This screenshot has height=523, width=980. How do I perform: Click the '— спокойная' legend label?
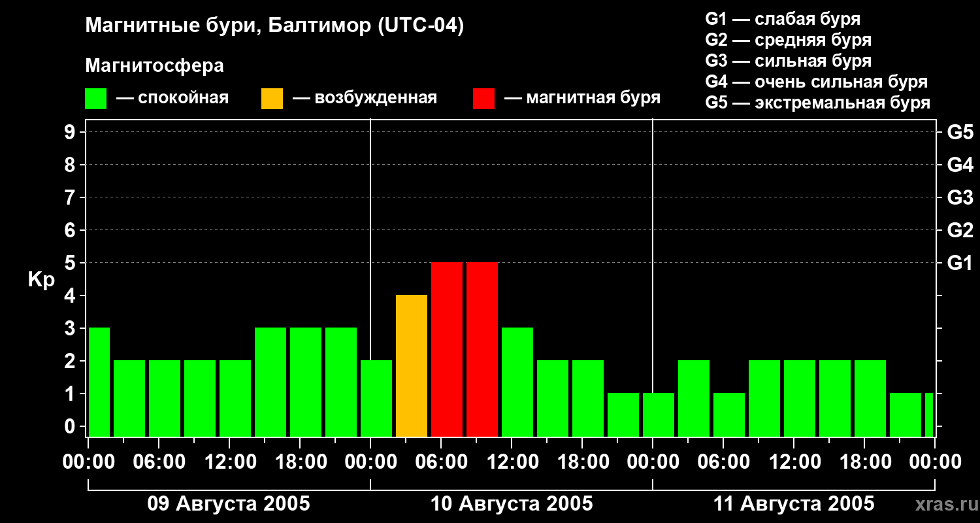pyautogui.click(x=172, y=98)
